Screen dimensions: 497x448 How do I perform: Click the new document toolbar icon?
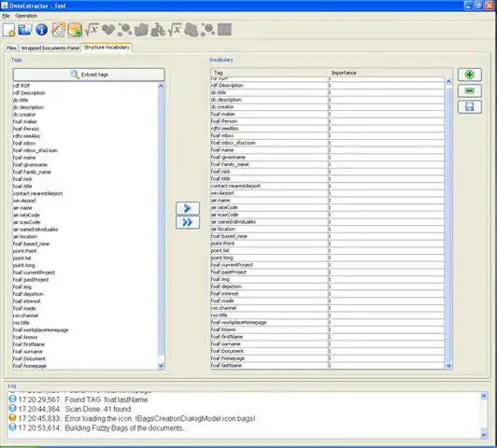[x=9, y=30]
